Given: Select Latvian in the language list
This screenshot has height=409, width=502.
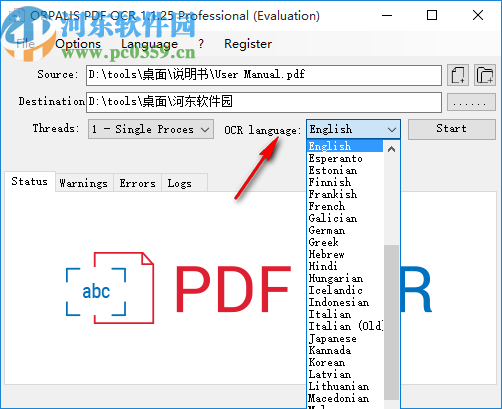Looking at the screenshot, I should point(345,374).
